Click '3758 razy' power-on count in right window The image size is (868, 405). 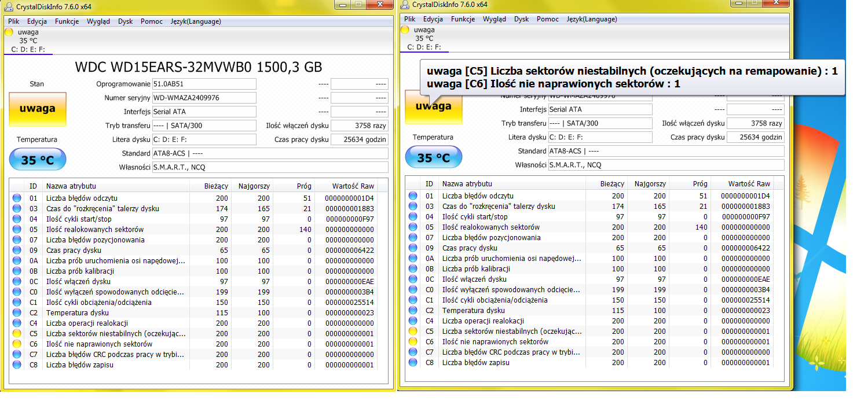click(x=755, y=123)
